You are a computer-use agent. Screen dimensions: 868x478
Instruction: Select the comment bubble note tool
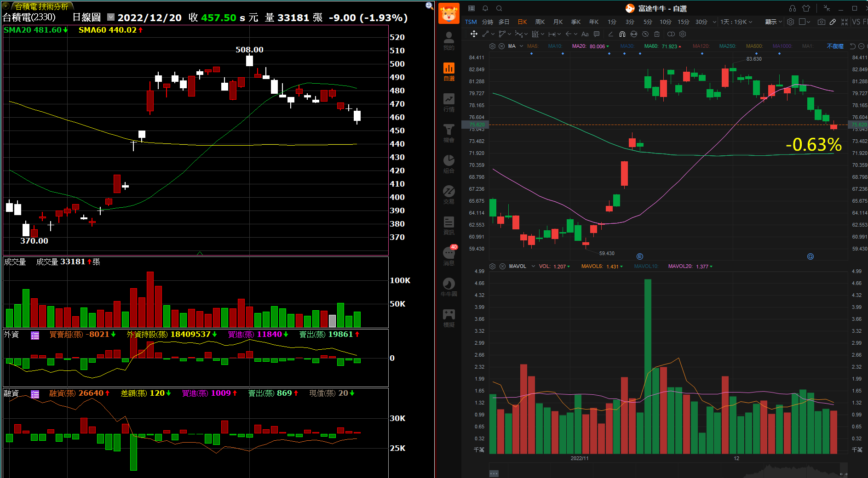597,34
